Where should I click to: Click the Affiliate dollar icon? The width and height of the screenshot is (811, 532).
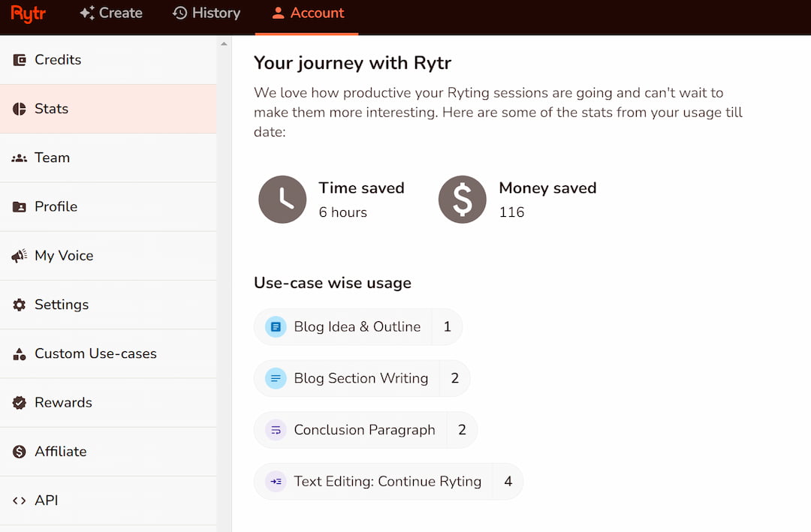[x=19, y=452]
